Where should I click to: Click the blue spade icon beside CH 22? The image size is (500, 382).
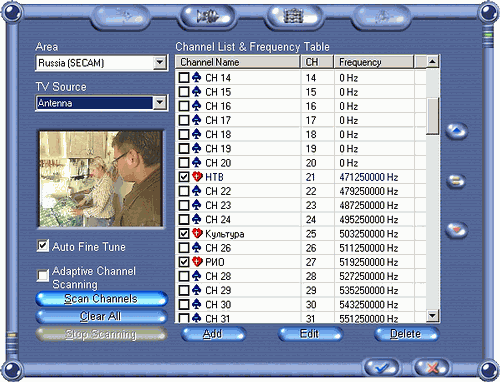tap(197, 191)
